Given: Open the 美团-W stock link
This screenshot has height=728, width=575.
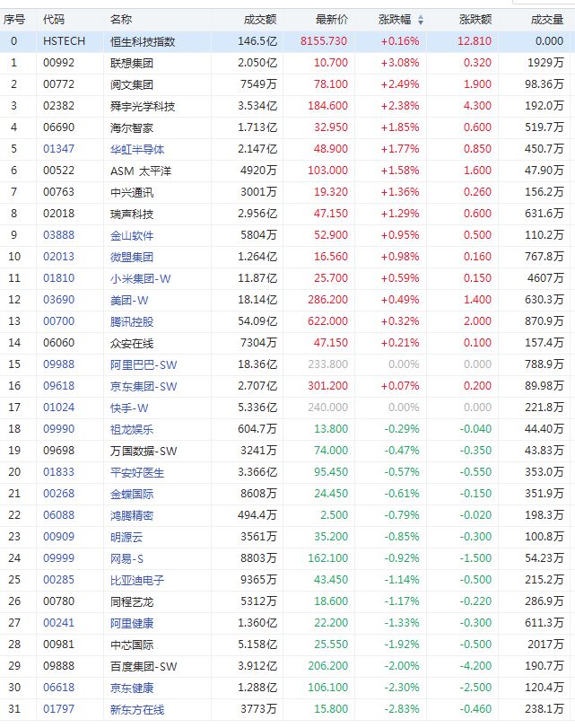Looking at the screenshot, I should coord(132,299).
